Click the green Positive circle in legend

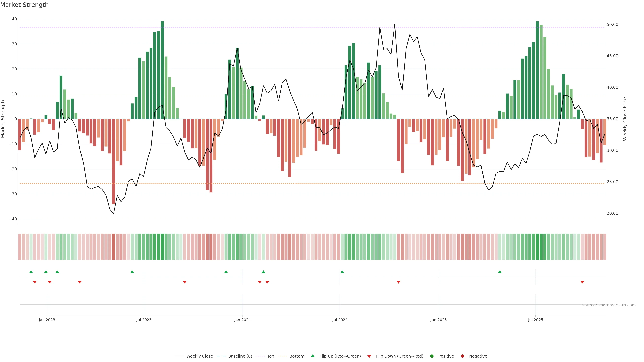pos(432,356)
